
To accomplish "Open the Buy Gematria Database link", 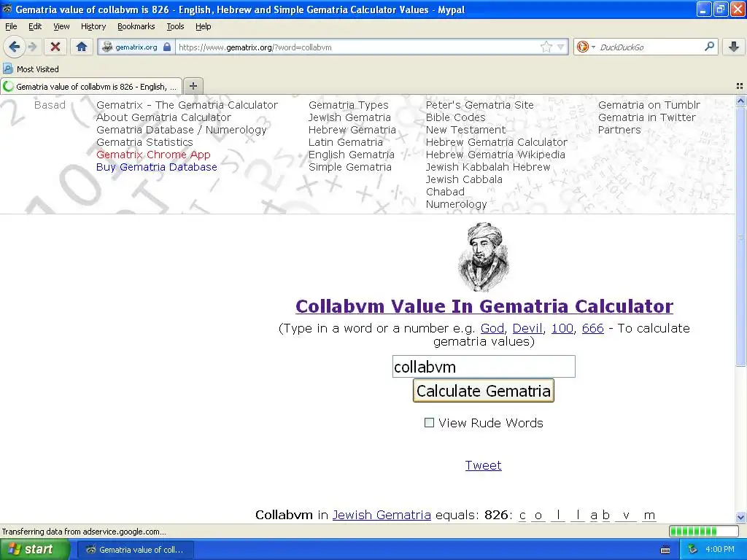I will point(156,167).
